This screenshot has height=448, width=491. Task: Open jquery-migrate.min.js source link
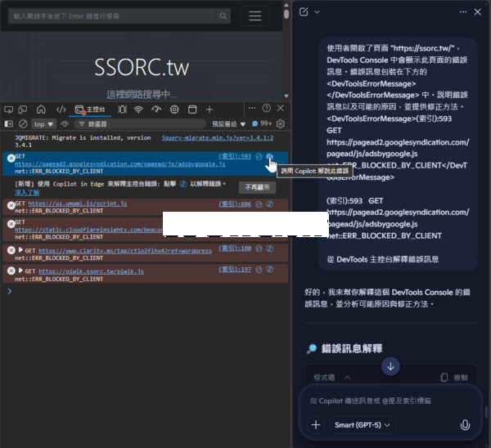(x=218, y=138)
